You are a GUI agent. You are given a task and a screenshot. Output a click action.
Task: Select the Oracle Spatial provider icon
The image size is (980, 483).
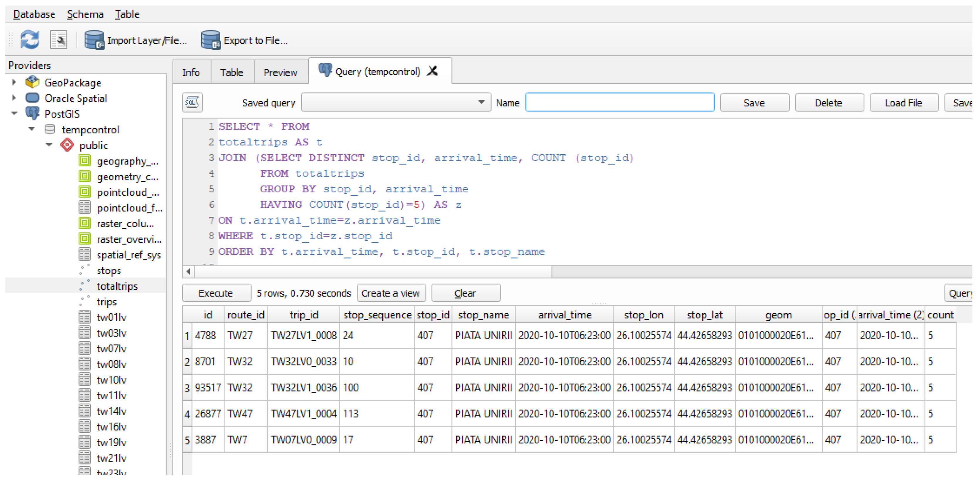click(x=32, y=98)
